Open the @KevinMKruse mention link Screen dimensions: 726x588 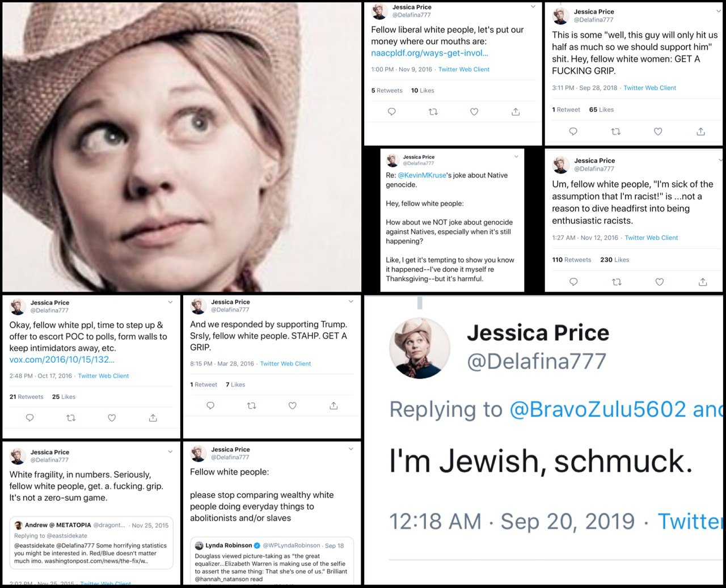(422, 176)
